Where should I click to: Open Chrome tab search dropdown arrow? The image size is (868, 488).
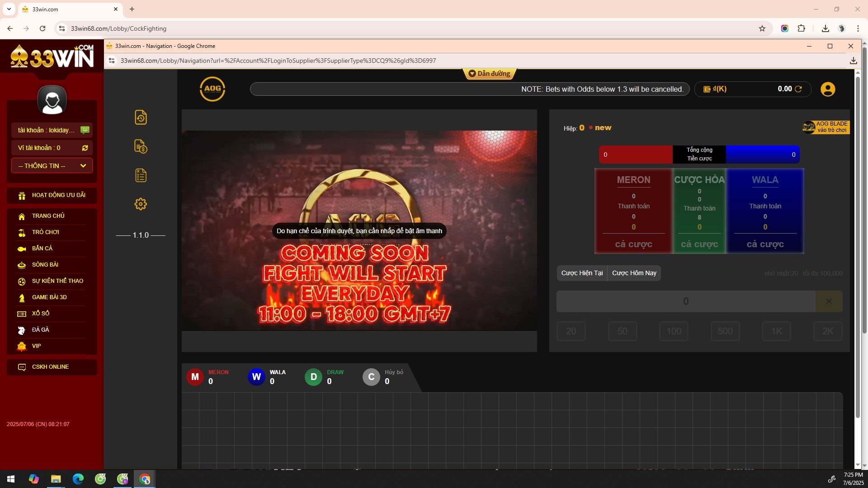pos(9,9)
